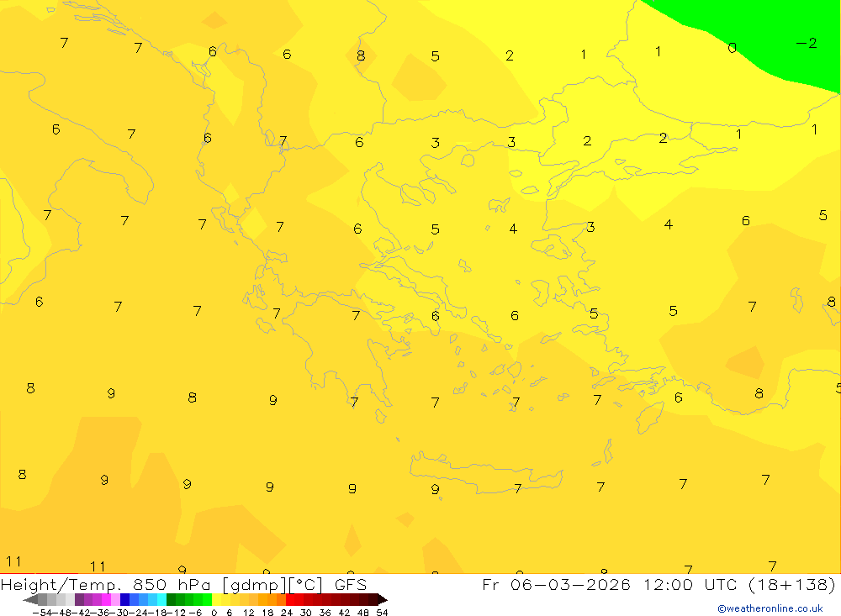The height and width of the screenshot is (616, 841).
Task: Click the -54 legend scale label
Action: point(42,613)
